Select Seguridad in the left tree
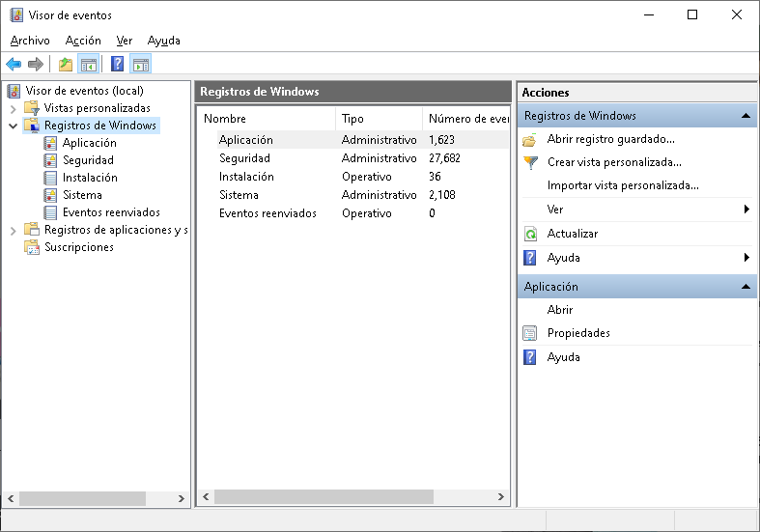This screenshot has width=760, height=532. [x=88, y=160]
